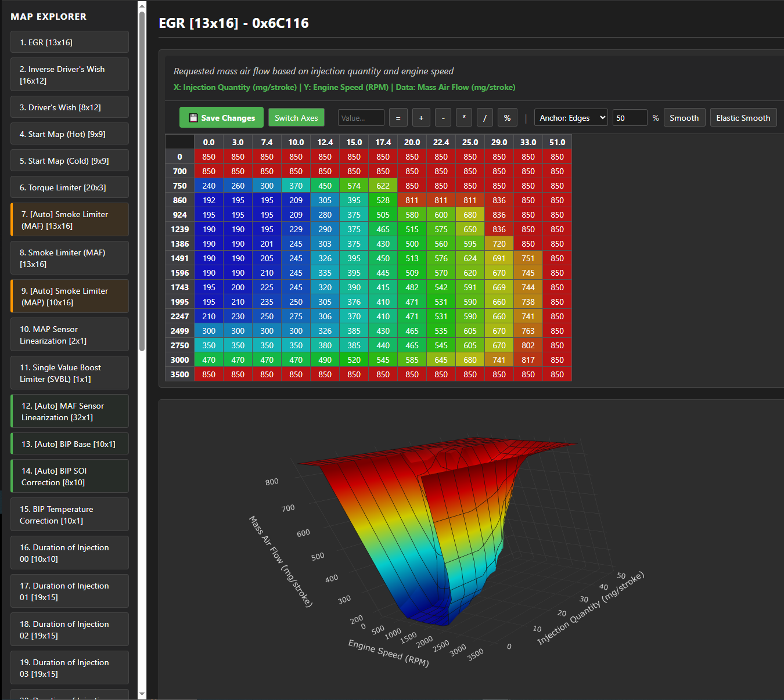Open 19. Duration of Injection 03
784x700 pixels.
click(x=70, y=667)
